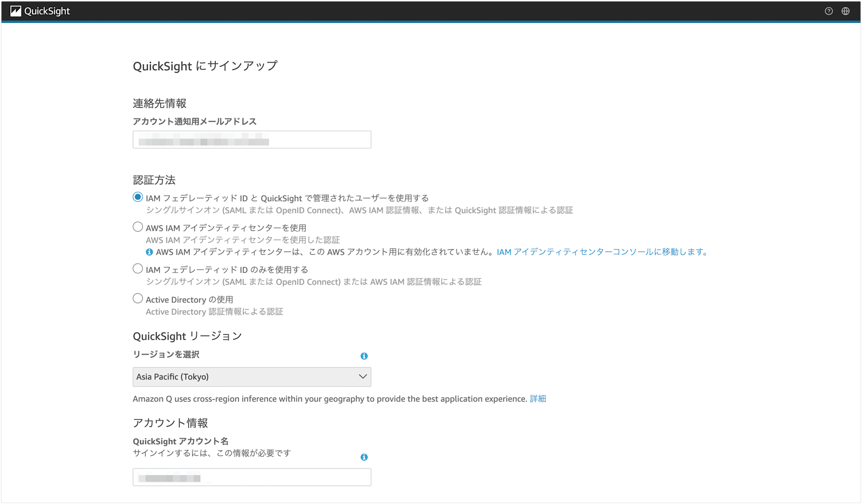862x504 pixels.
Task: Open the 詳細 link about cross-region inference
Action: pyautogui.click(x=538, y=399)
